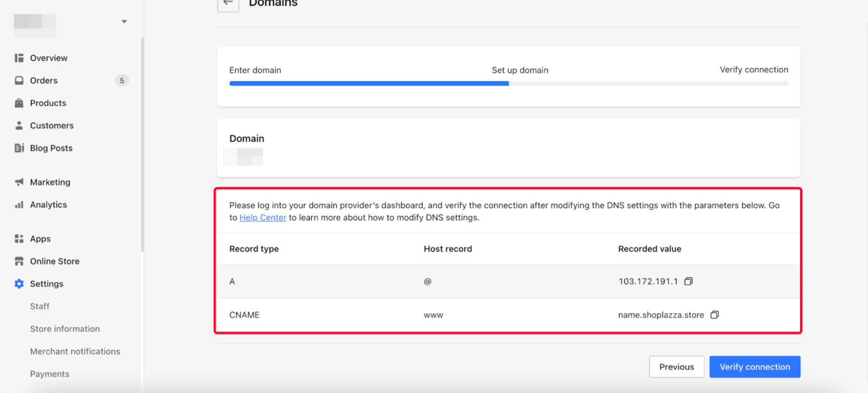Open Online Store menu item
Image resolution: width=868 pixels, height=393 pixels.
tap(55, 261)
